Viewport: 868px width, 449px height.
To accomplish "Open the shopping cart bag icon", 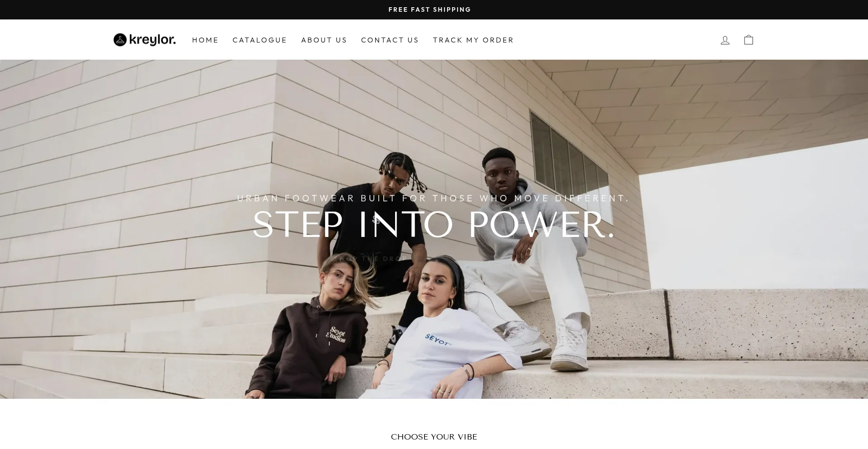I will (x=749, y=40).
